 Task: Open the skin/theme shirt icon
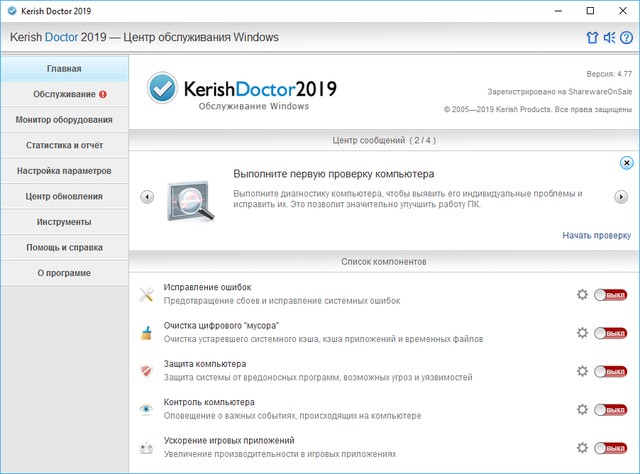[x=591, y=38]
